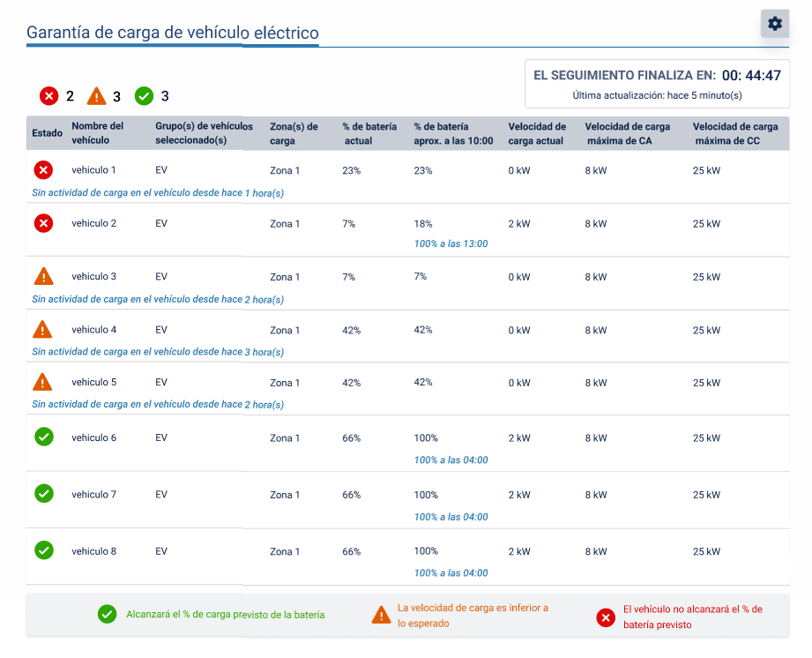Click the green check icon for vehiculo 6
This screenshot has height=658, width=812.
[x=43, y=437]
